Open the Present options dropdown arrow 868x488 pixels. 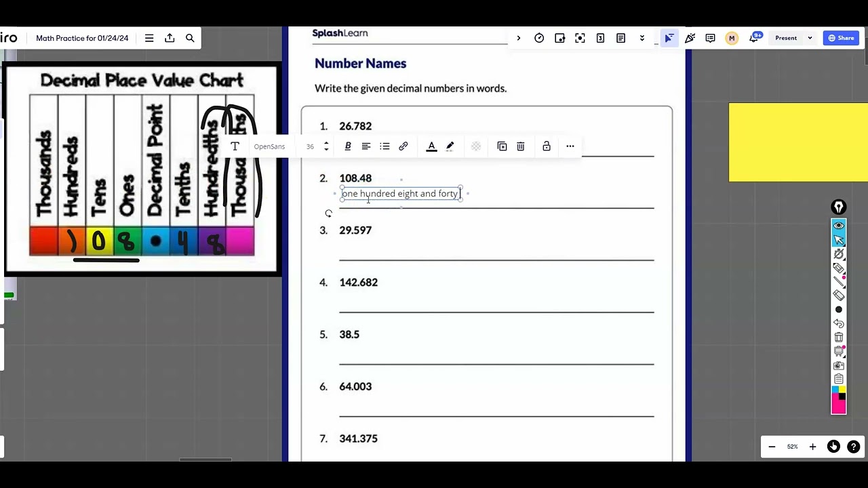click(810, 38)
